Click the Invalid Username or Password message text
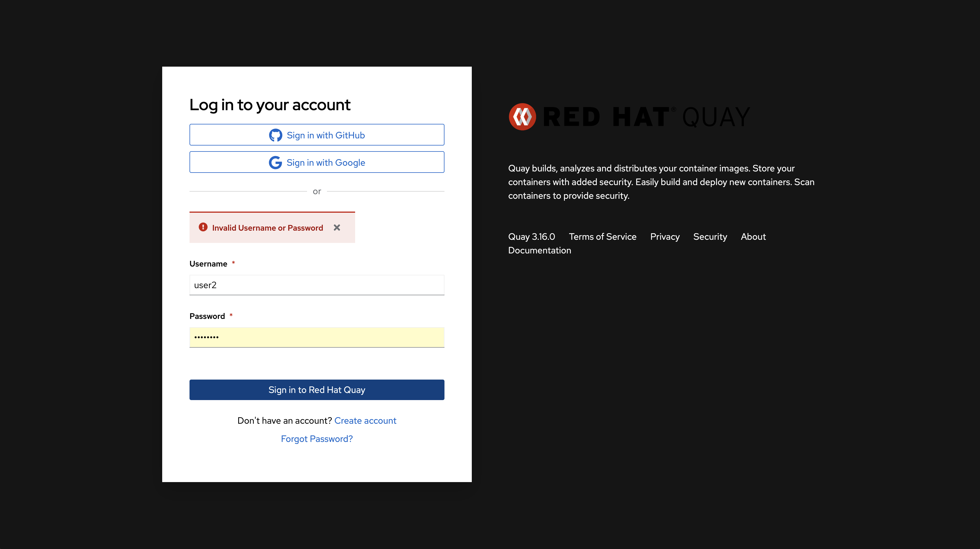 [x=267, y=228]
